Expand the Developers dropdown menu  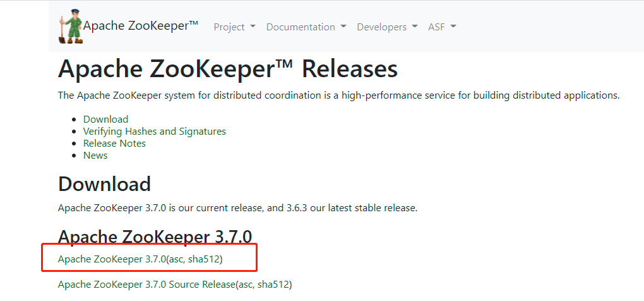387,27
